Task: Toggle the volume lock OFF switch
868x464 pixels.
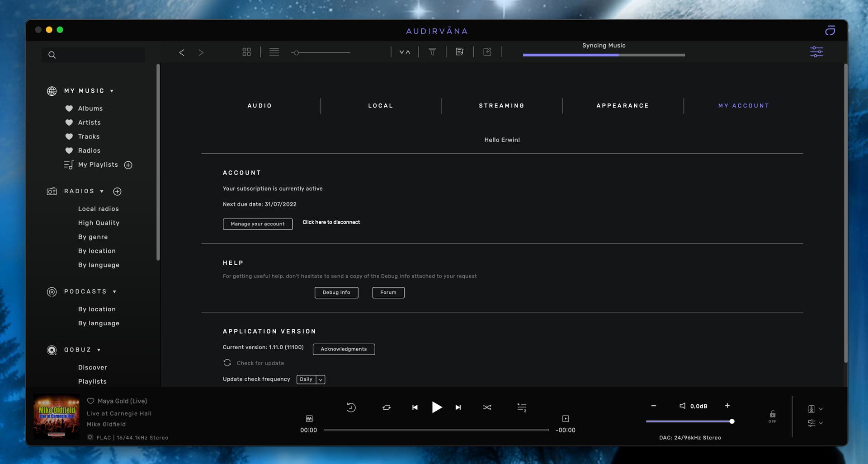Action: pos(772,417)
